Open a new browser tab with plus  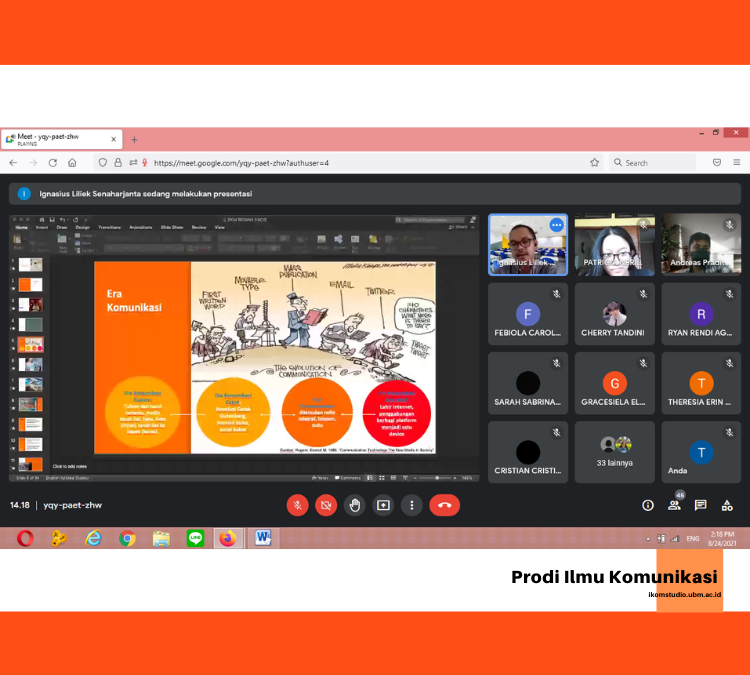pos(134,140)
